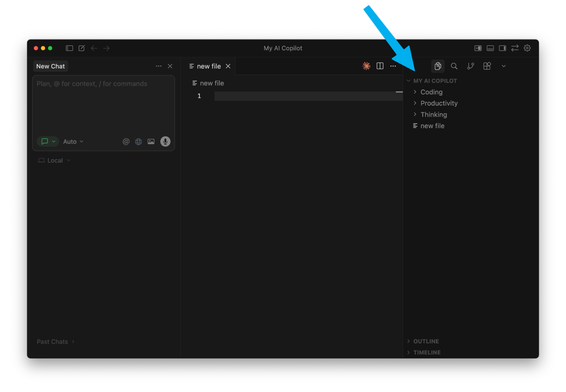Screen dimensions: 566x392
Task: Open the Search panel icon
Action: tap(454, 66)
